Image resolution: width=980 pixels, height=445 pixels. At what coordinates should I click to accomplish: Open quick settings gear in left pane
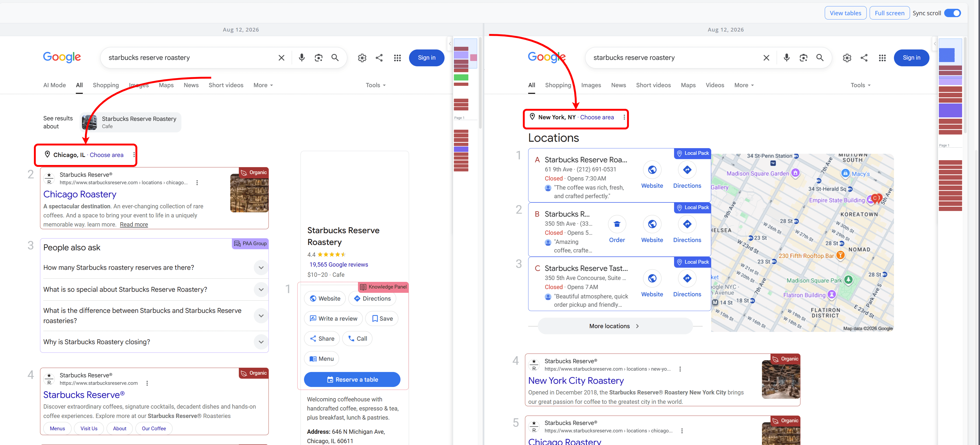click(362, 58)
